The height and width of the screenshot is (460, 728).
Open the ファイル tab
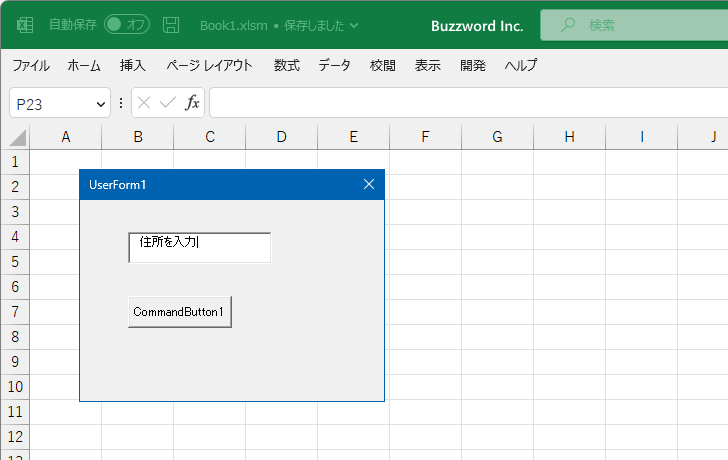(31, 65)
